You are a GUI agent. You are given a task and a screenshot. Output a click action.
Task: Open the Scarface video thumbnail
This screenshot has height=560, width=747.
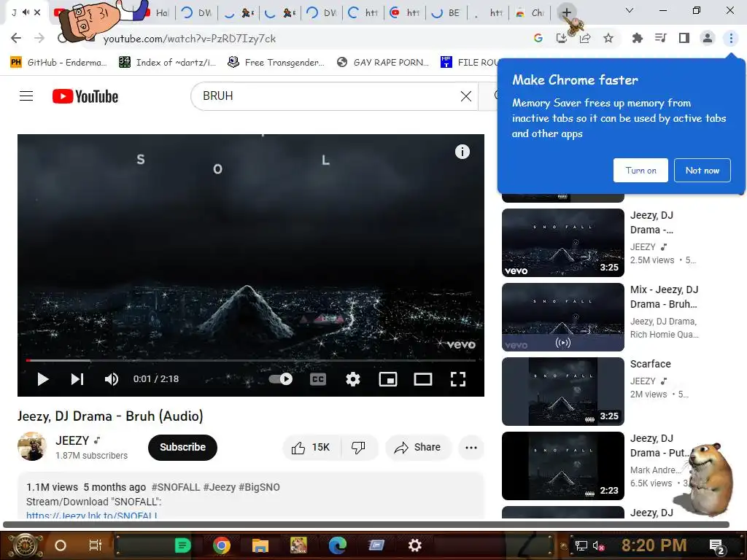pos(562,392)
